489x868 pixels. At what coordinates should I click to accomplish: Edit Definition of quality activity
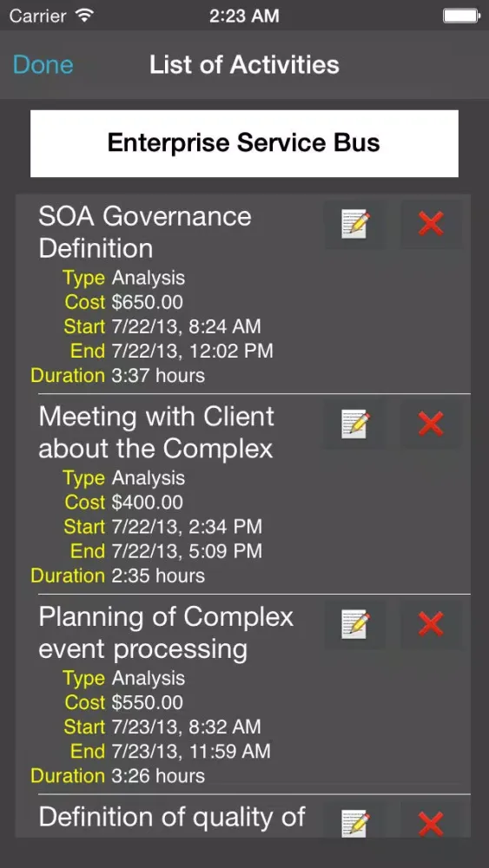pos(354,822)
